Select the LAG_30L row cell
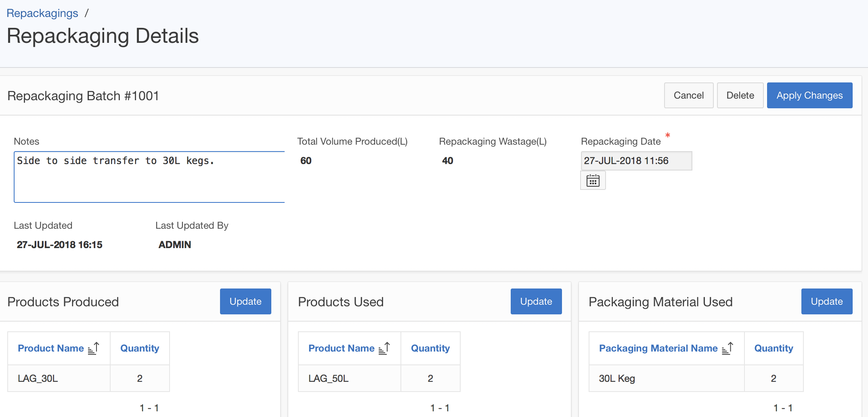This screenshot has width=868, height=417. (x=38, y=379)
